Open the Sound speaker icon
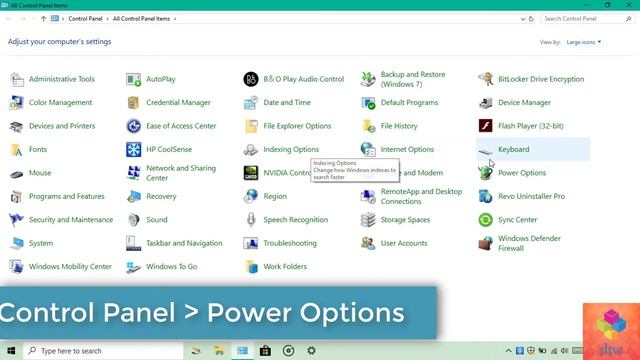The image size is (640, 360). (x=133, y=220)
